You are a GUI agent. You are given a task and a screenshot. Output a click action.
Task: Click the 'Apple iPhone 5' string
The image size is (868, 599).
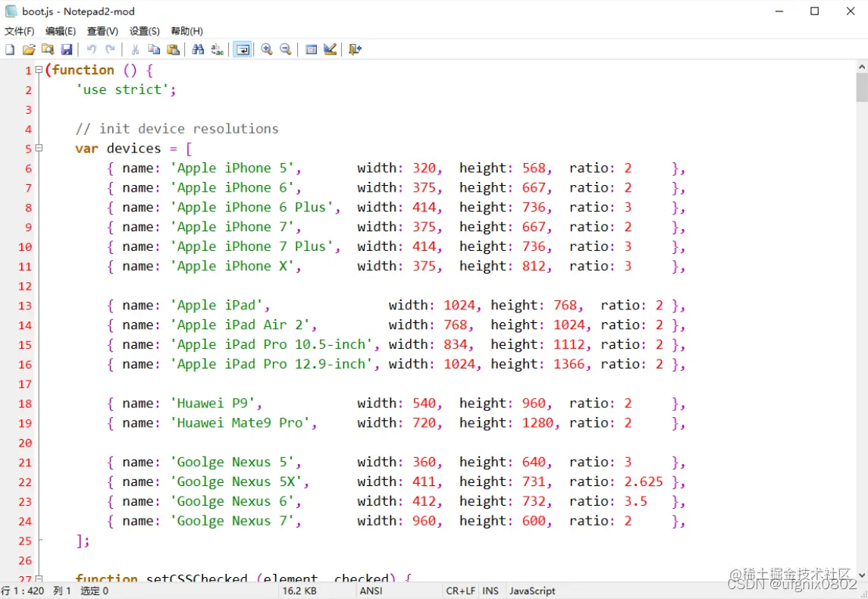click(232, 168)
